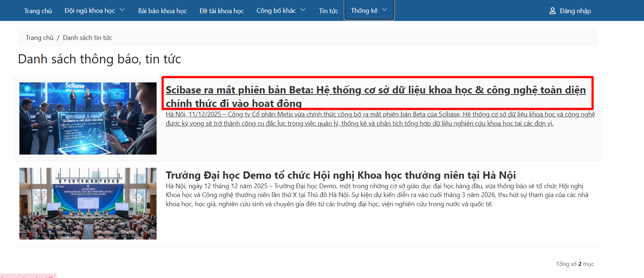This screenshot has height=278, width=644.
Task: Open Bài báo khoa học page
Action: pos(162,11)
